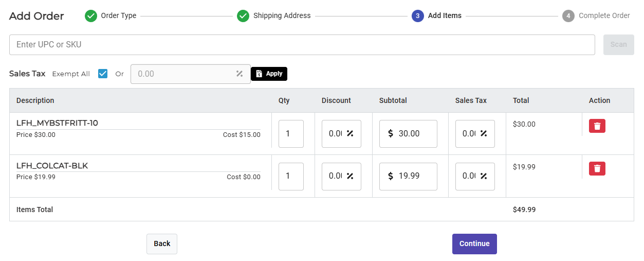Uncheck the Exempt All checkbox
Viewport: 644px width, 261px height.
(x=103, y=74)
